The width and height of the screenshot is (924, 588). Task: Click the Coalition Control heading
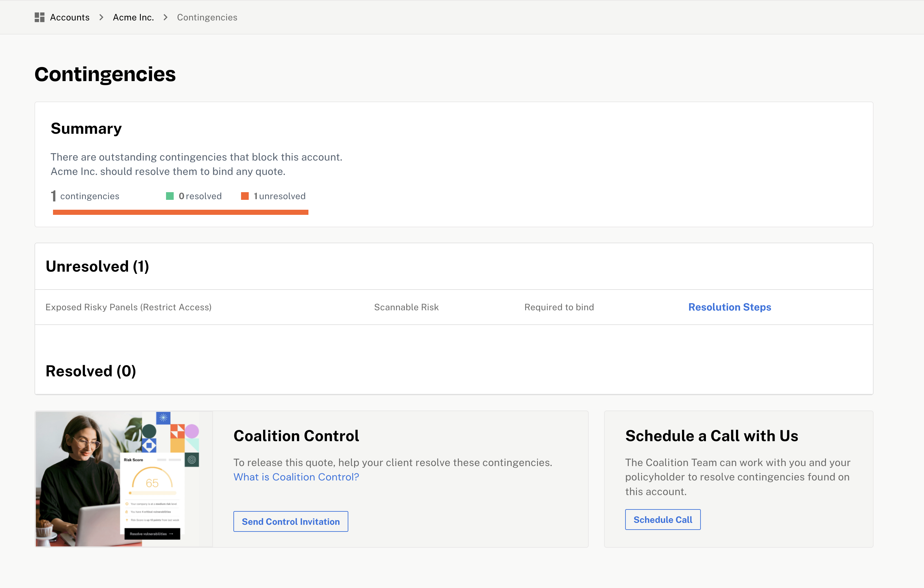pyautogui.click(x=296, y=436)
